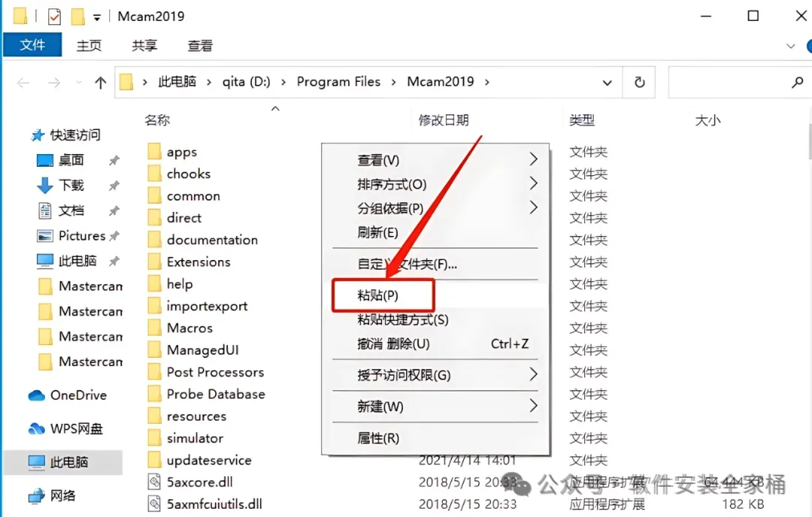Click the pin icon beside 文档
The height and width of the screenshot is (517, 812).
coord(114,210)
